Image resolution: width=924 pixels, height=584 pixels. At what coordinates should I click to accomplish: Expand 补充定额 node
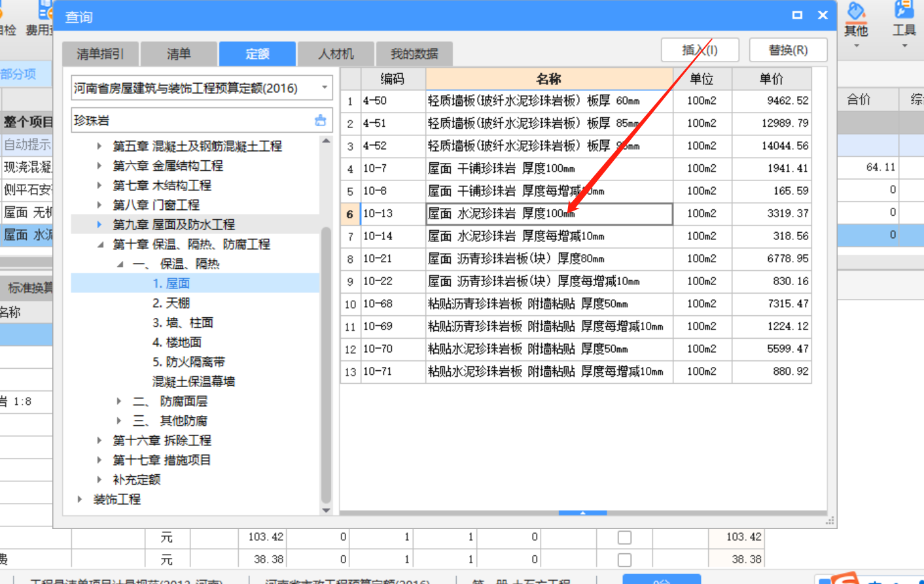point(99,479)
